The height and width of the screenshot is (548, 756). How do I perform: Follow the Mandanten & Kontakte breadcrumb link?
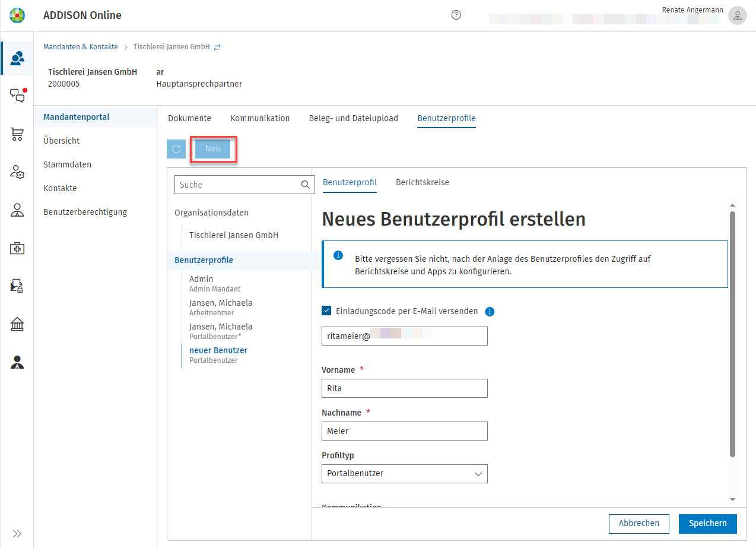tap(81, 47)
